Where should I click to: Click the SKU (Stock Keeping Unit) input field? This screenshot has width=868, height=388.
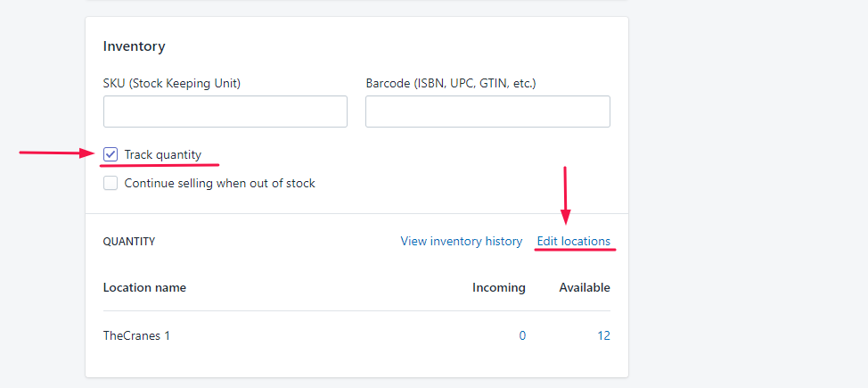[x=225, y=111]
